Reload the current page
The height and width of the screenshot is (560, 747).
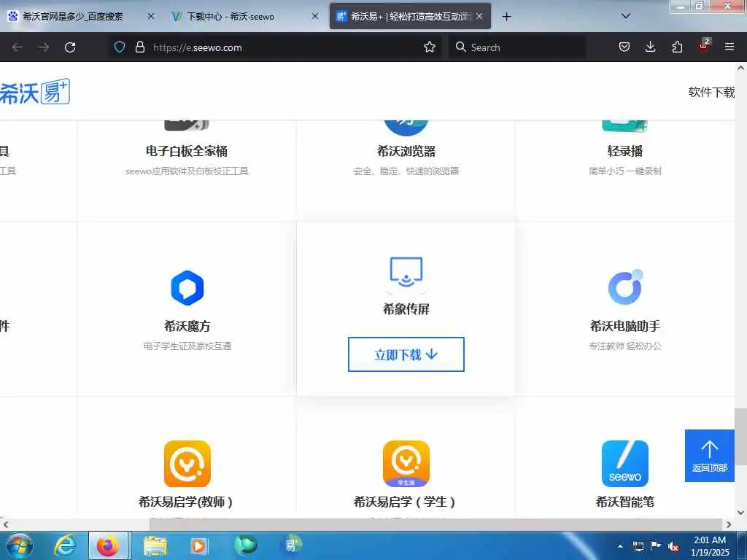coord(70,47)
